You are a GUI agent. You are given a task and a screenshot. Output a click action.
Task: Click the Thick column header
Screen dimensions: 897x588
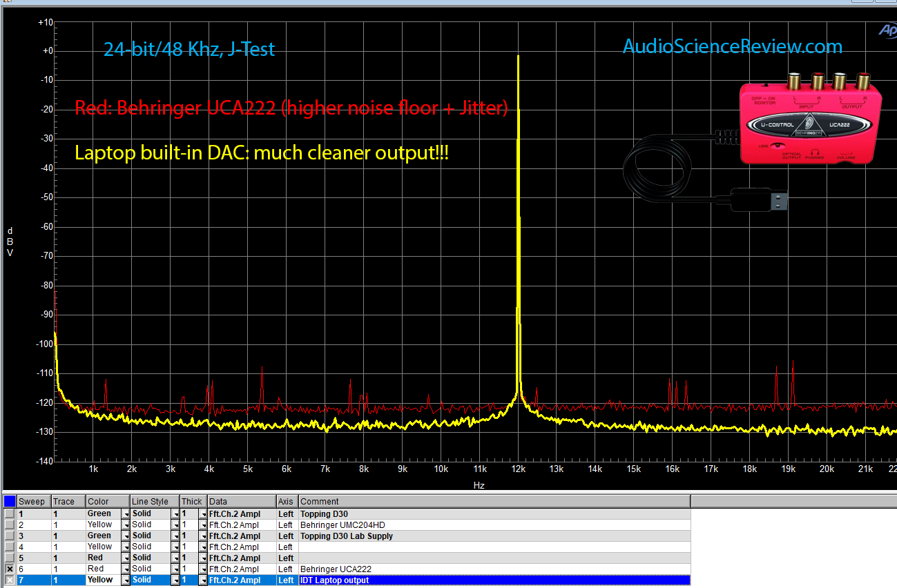click(194, 502)
